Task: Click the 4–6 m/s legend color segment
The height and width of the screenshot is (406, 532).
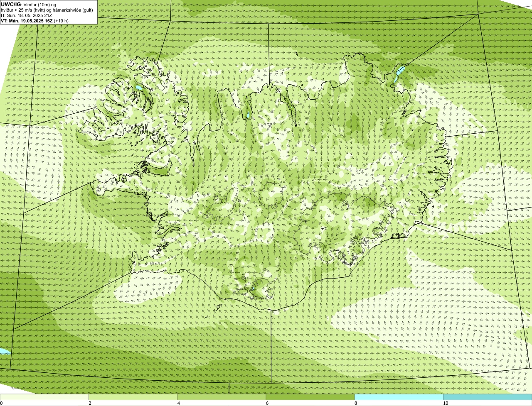Action: point(222,397)
